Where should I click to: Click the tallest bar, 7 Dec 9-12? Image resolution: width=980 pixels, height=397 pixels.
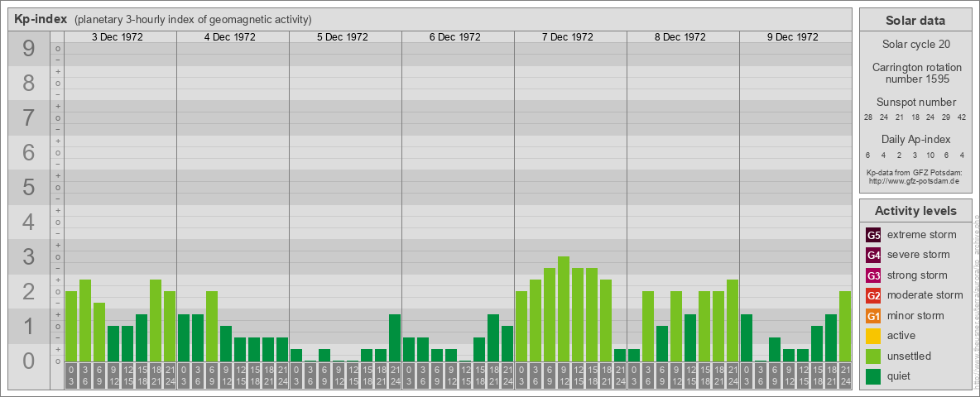[x=564, y=309]
